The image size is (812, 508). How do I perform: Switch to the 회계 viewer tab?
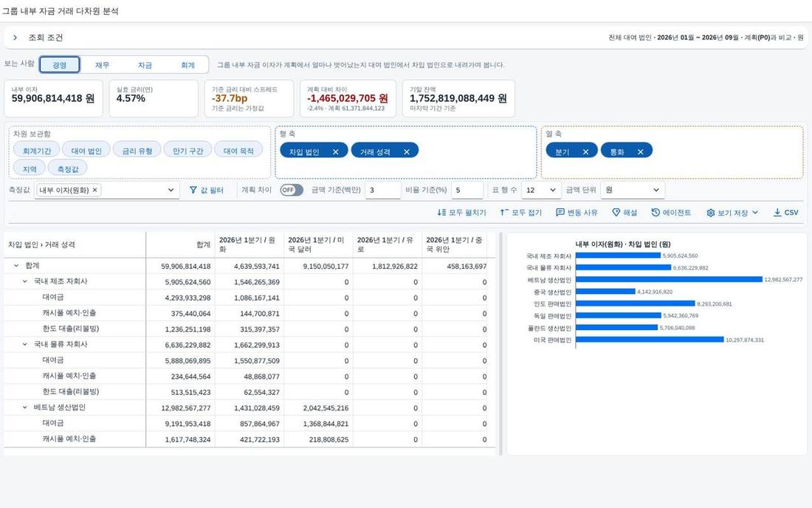point(187,65)
